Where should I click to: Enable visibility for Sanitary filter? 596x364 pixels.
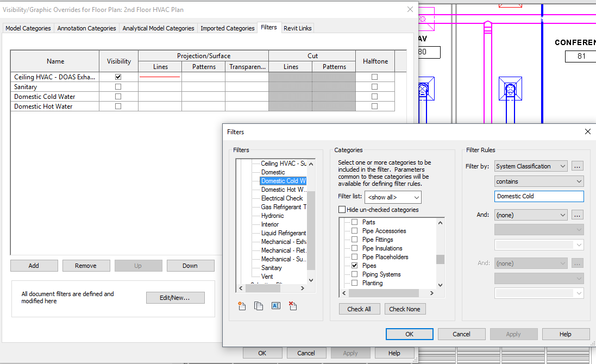tap(118, 86)
